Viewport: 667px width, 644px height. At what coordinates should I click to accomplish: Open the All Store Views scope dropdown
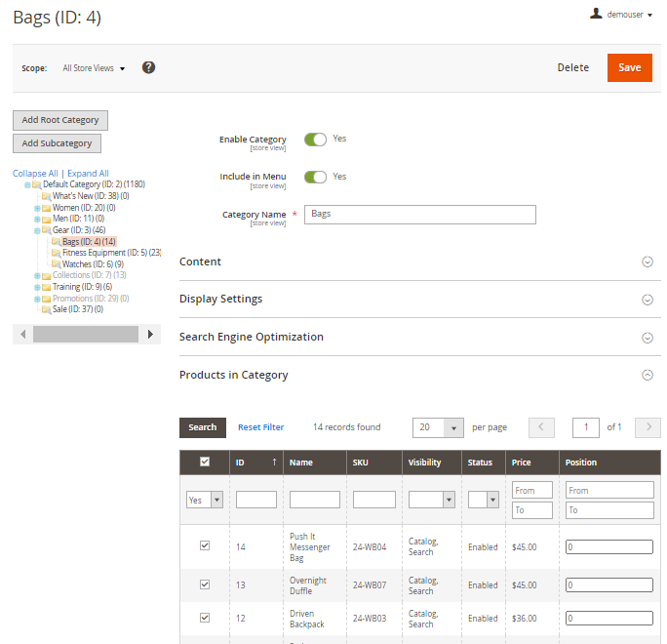pyautogui.click(x=94, y=68)
